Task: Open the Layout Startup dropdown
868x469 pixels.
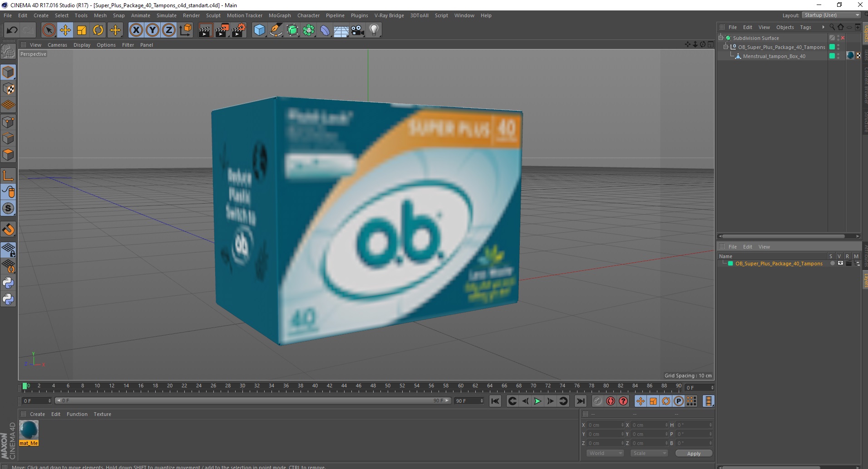Action: pyautogui.click(x=831, y=15)
